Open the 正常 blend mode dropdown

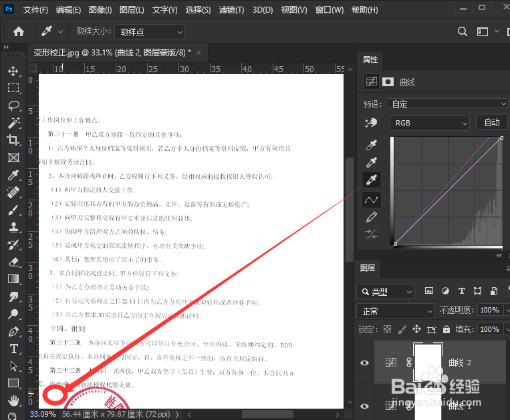click(x=396, y=311)
